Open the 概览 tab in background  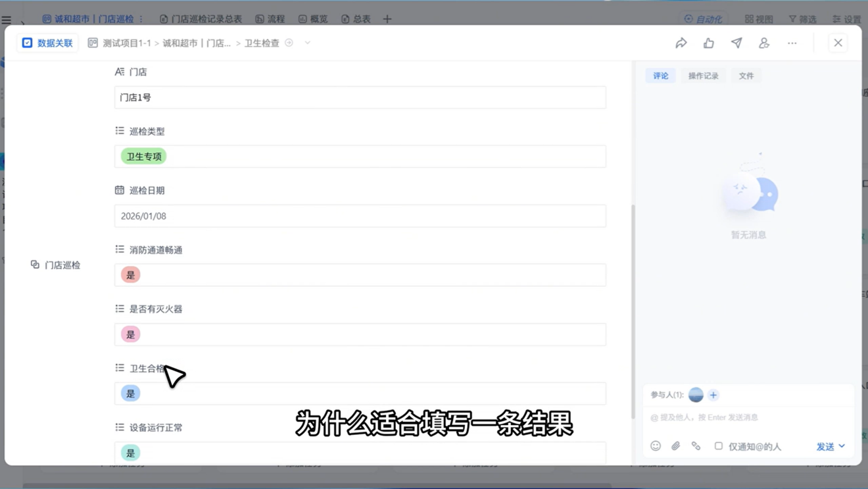pyautogui.click(x=313, y=19)
